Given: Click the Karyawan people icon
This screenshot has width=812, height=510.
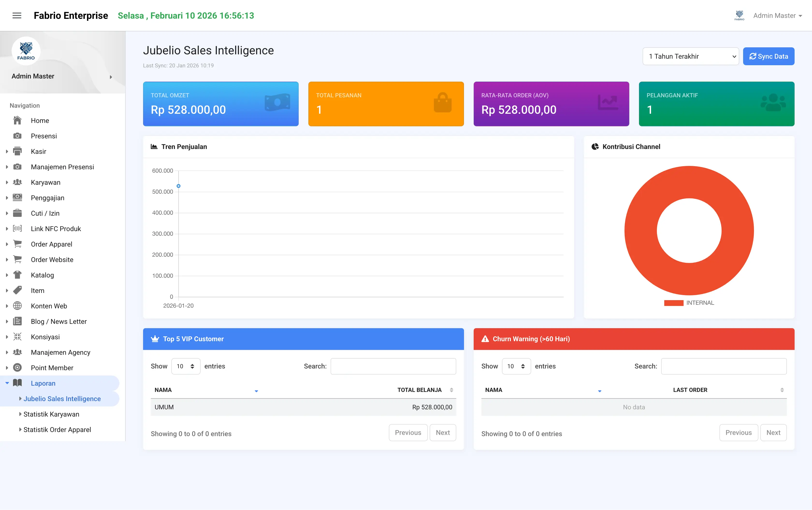Looking at the screenshot, I should (17, 182).
